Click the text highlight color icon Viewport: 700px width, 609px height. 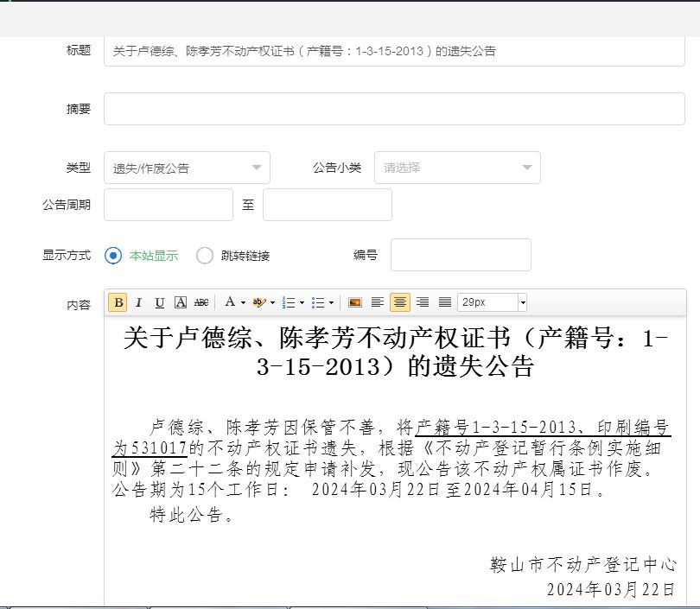(259, 302)
